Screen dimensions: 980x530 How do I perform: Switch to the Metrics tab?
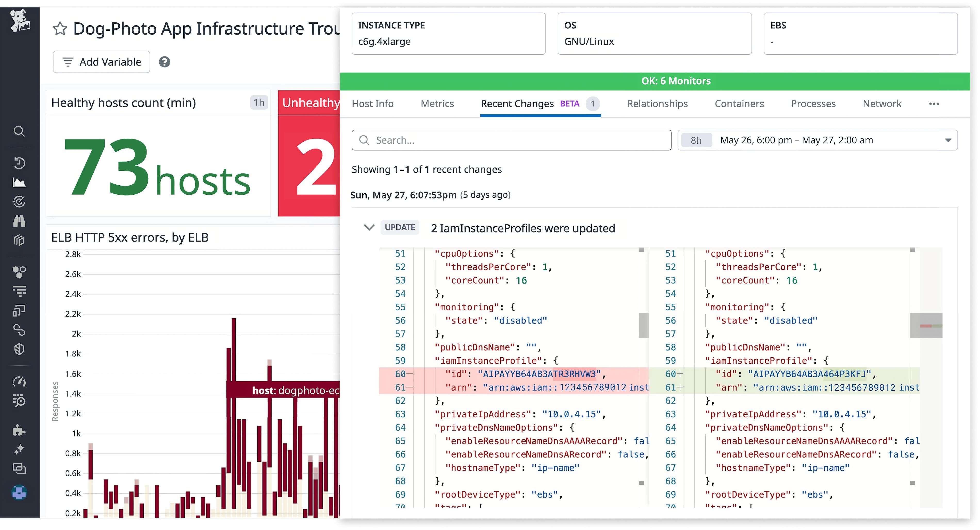[x=437, y=104]
